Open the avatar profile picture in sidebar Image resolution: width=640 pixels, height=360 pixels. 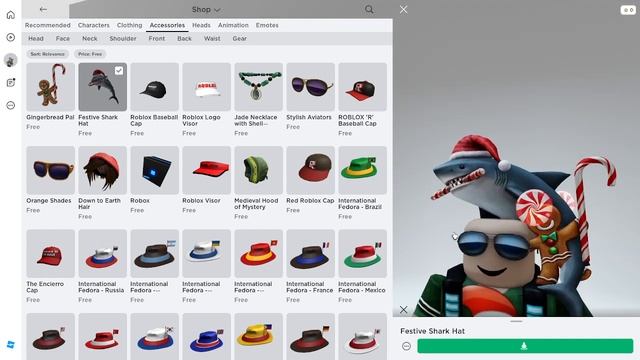tap(11, 60)
